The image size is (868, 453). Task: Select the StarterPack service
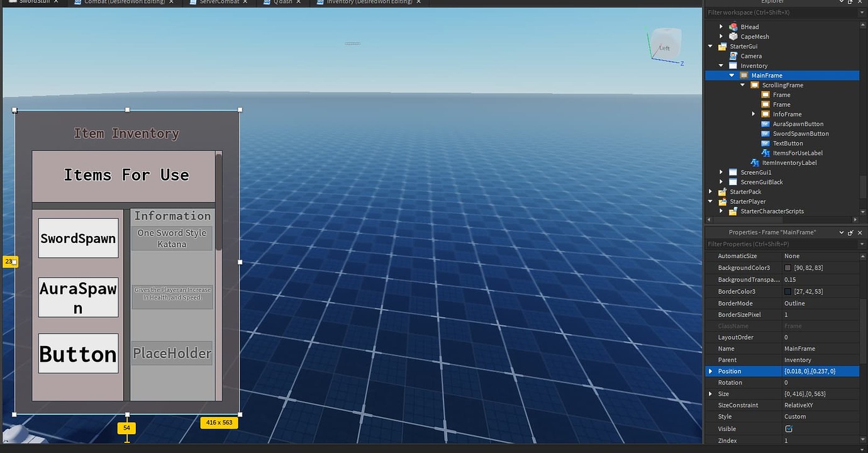click(x=745, y=192)
